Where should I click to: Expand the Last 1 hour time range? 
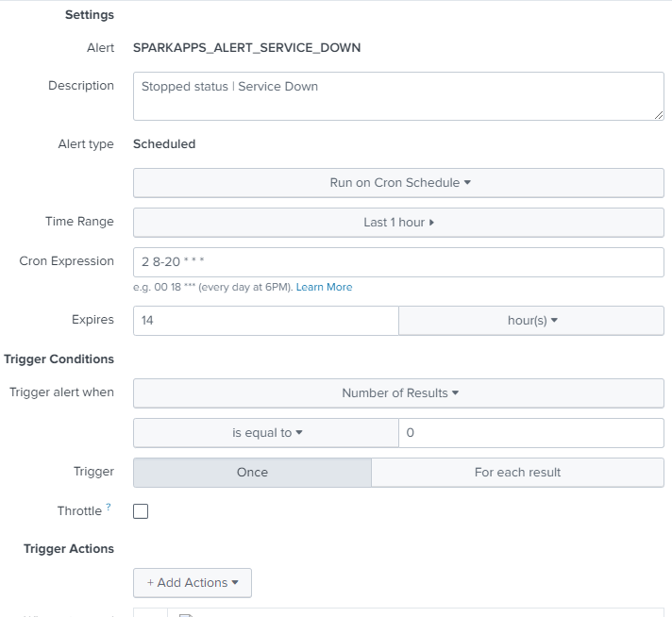pos(398,223)
